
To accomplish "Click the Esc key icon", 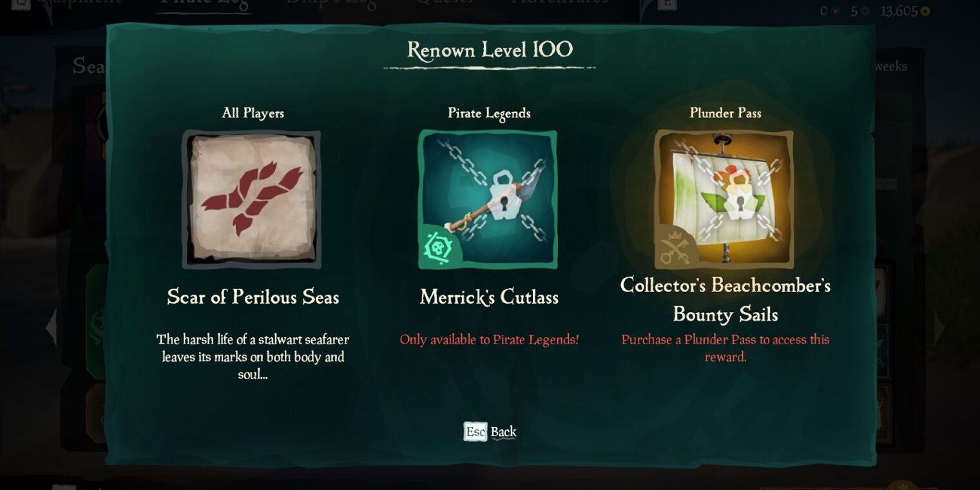I will [476, 431].
